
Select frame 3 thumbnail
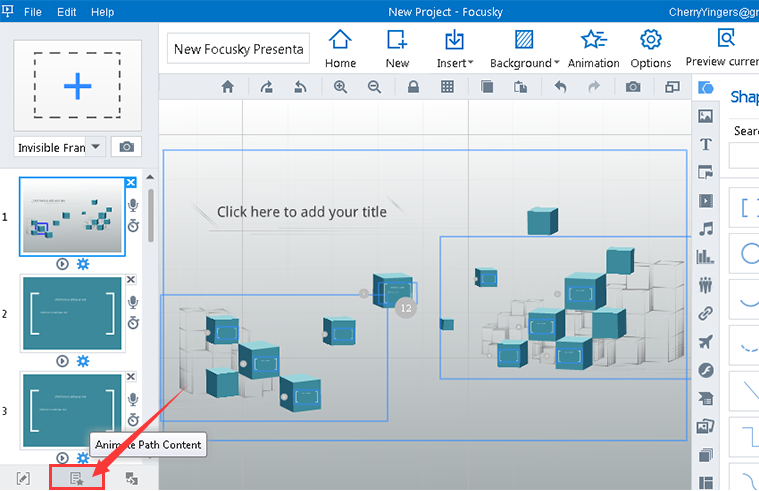(x=72, y=410)
